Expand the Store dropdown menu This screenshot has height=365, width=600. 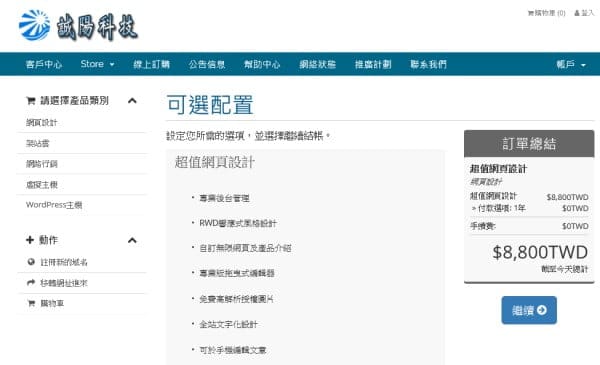(97, 64)
